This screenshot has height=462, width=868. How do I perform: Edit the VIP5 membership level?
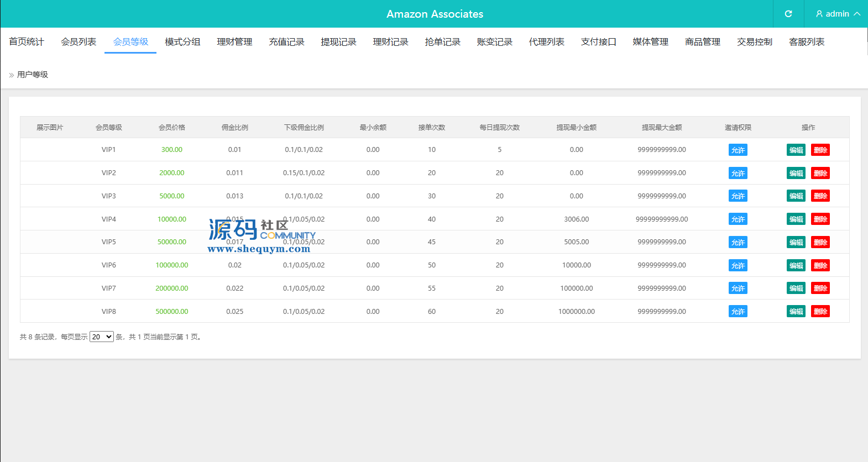796,243
